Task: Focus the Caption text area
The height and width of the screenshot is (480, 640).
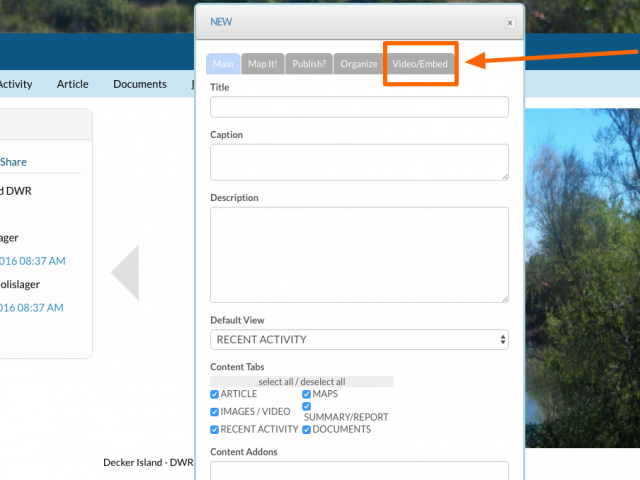Action: pyautogui.click(x=359, y=162)
